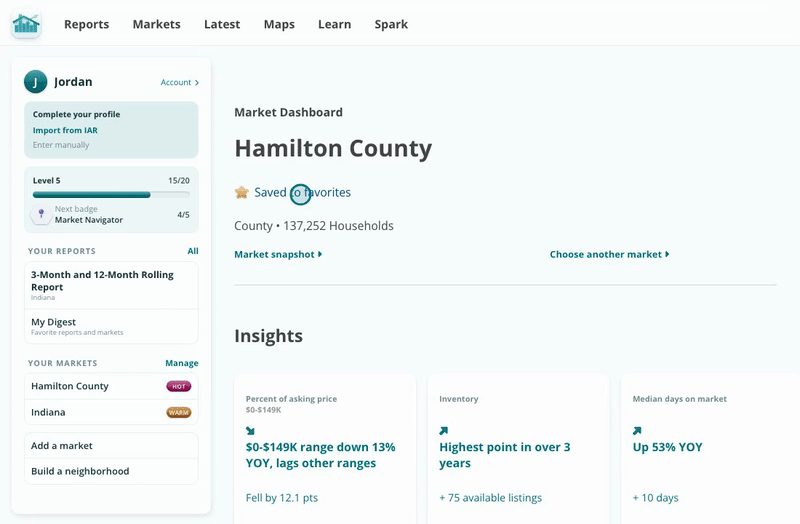This screenshot has width=800, height=524.
Task: Click '+ 75 available listings' text
Action: click(x=490, y=498)
